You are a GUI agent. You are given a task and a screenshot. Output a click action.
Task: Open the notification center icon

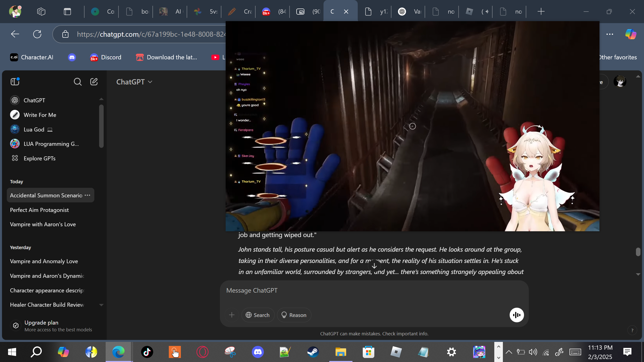click(x=627, y=352)
